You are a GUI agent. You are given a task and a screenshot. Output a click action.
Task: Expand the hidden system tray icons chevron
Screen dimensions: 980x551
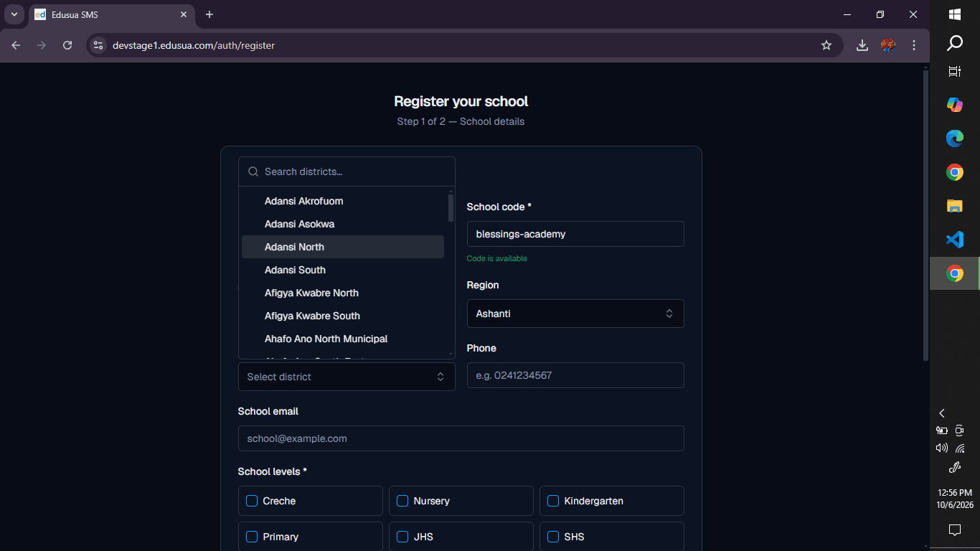pos(942,413)
